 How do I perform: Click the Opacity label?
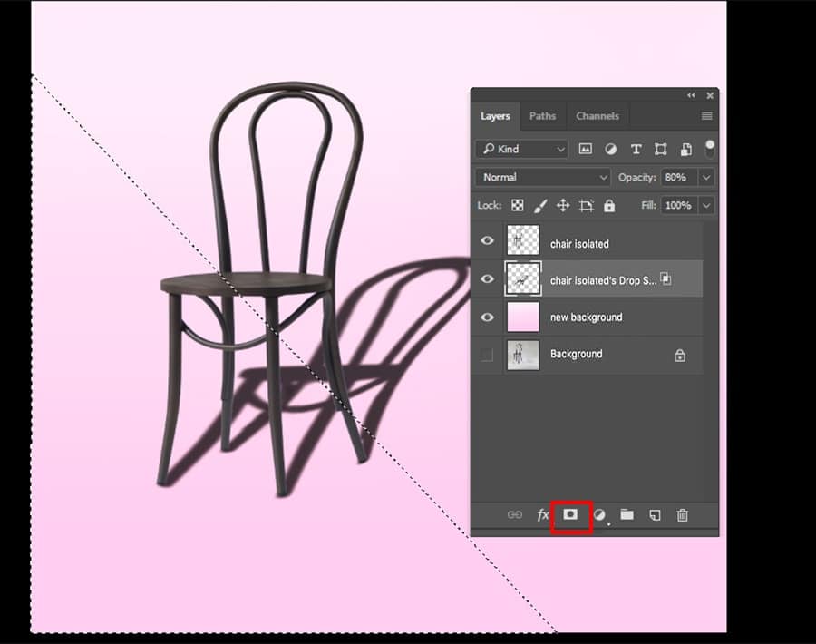(x=637, y=178)
